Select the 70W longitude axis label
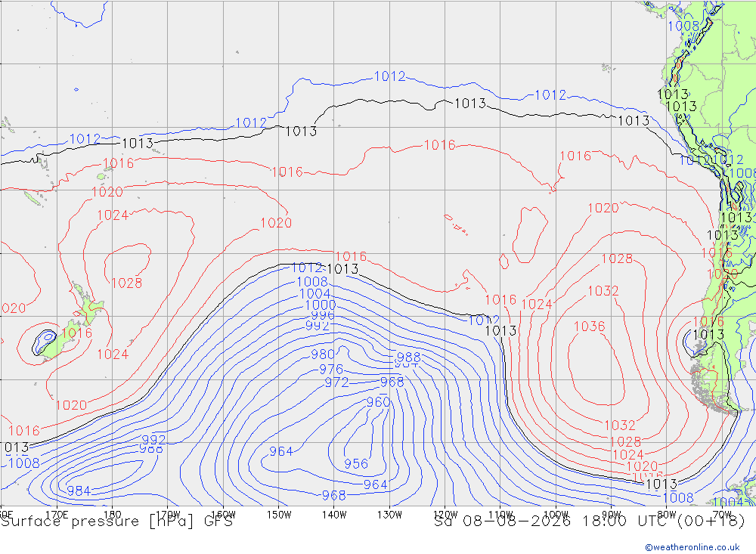 click(722, 515)
